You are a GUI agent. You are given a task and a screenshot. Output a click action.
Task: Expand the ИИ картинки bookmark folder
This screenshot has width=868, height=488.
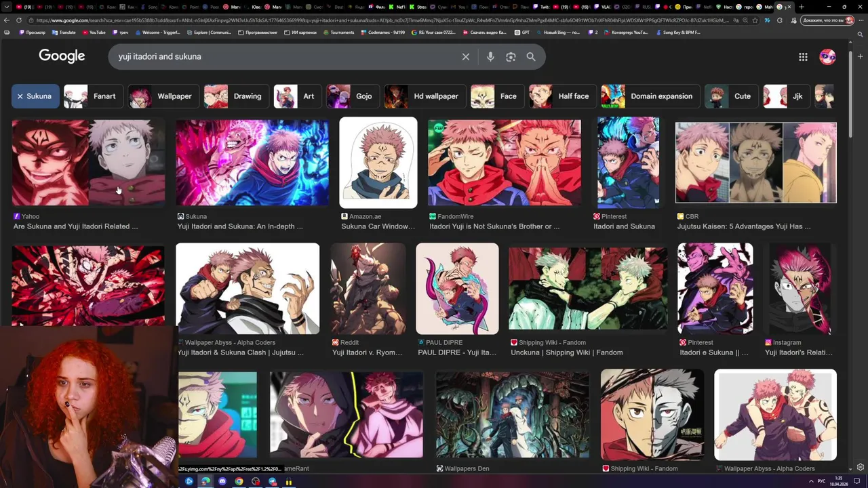(301, 33)
